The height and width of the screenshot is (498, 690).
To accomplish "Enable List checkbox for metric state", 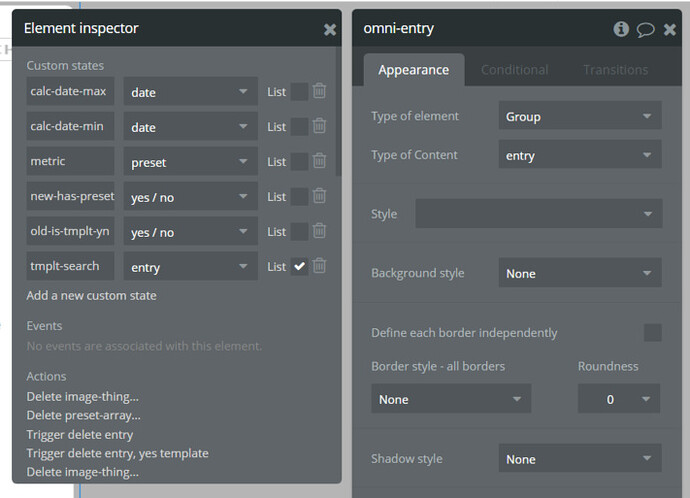I will [299, 161].
